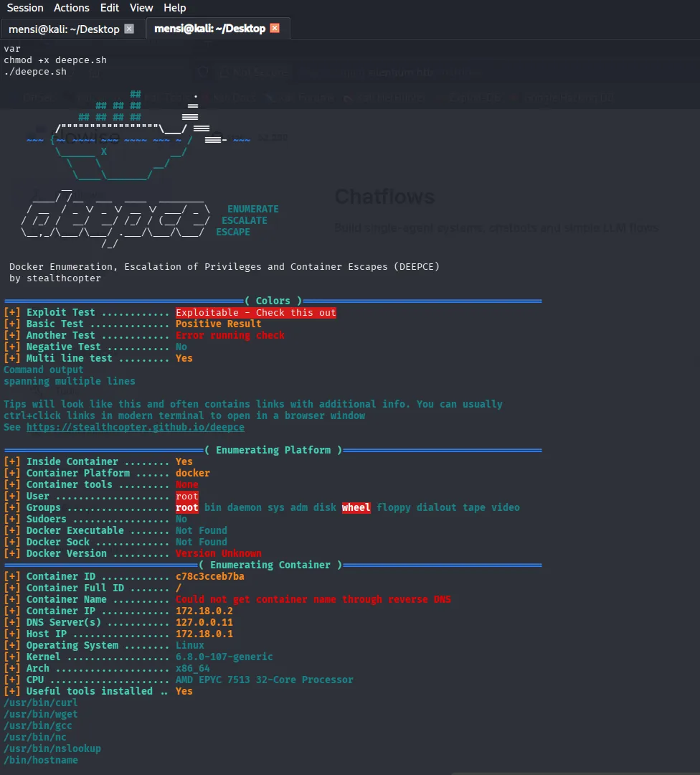
Task: Click the '/bin/hostname' path
Action: (40, 760)
